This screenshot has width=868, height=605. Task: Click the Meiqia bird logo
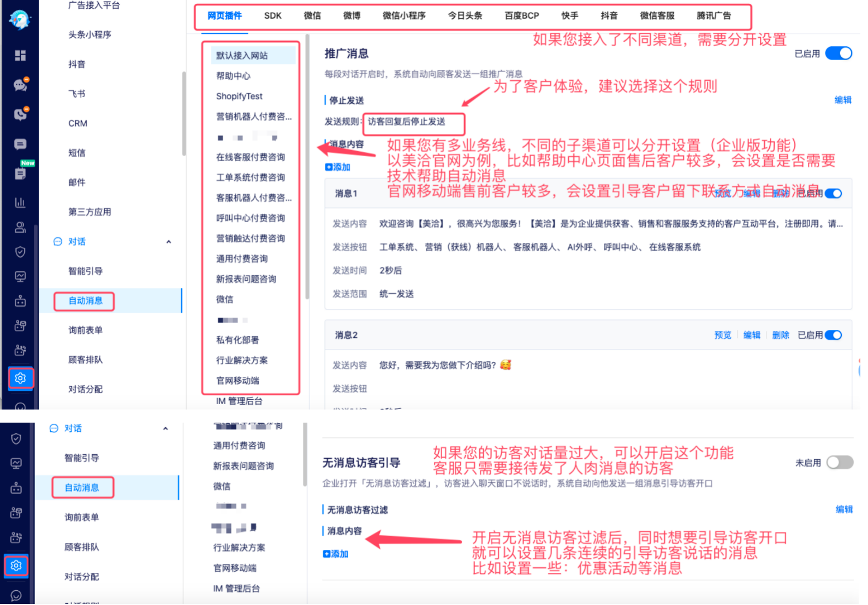click(20, 20)
